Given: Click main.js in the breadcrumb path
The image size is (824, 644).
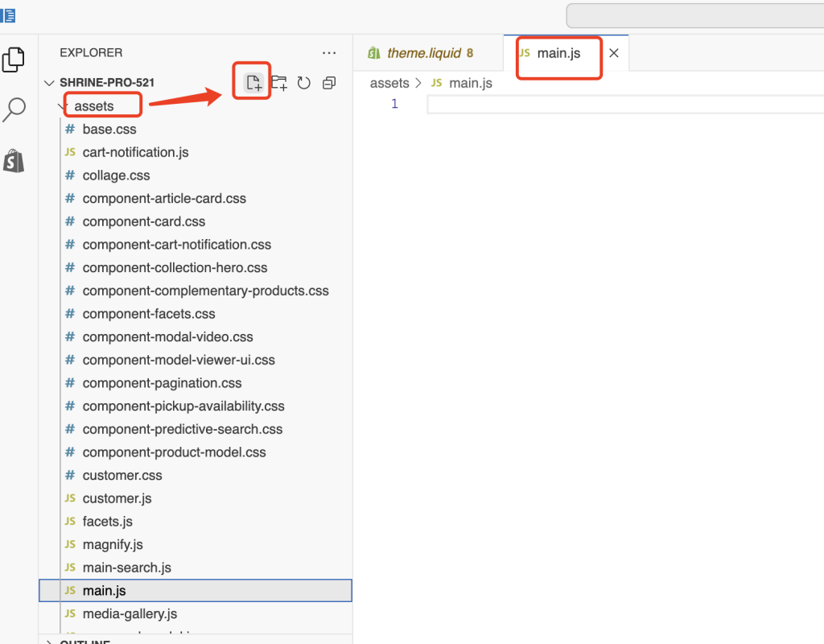Looking at the screenshot, I should tap(470, 83).
